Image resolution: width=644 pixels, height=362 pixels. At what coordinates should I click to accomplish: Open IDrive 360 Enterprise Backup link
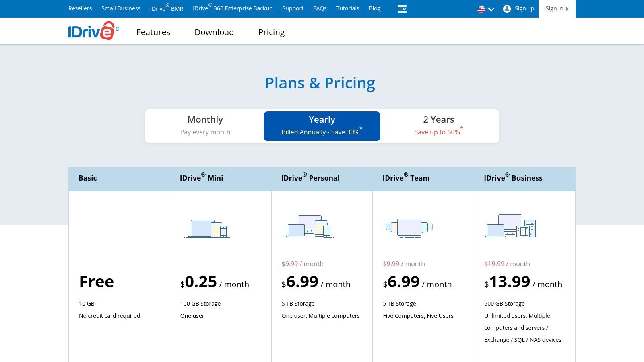[233, 8]
